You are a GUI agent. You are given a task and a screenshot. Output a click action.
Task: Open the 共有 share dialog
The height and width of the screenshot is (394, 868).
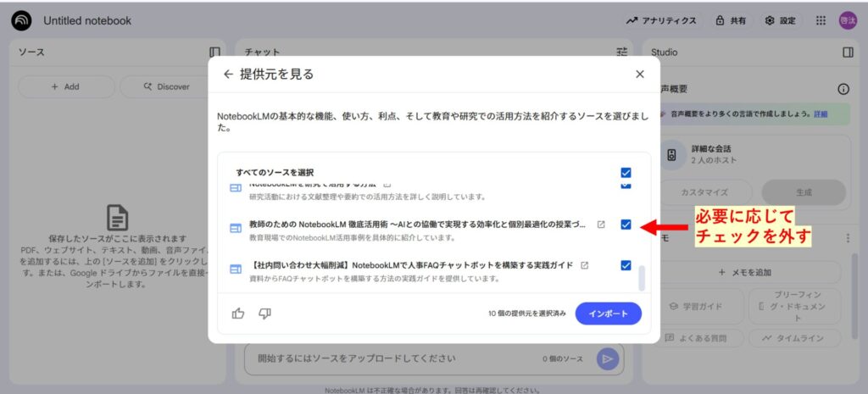tap(731, 20)
